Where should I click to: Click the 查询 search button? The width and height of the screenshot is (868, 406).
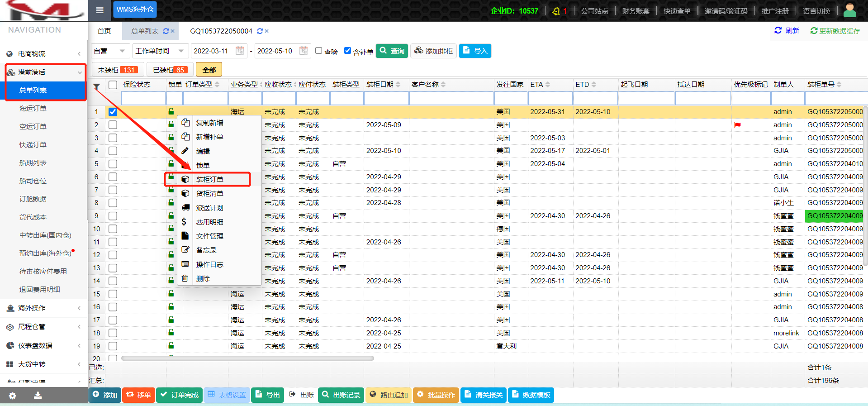point(392,51)
